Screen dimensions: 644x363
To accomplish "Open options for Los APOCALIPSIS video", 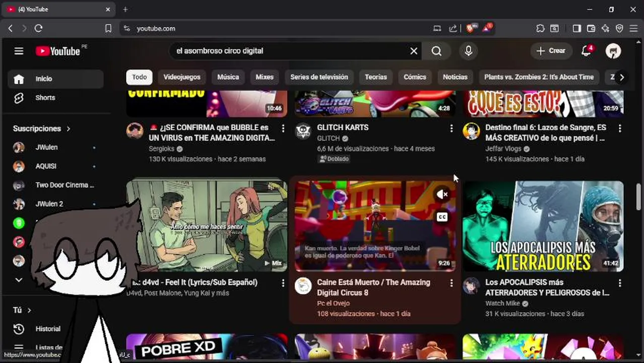I will pos(620,283).
